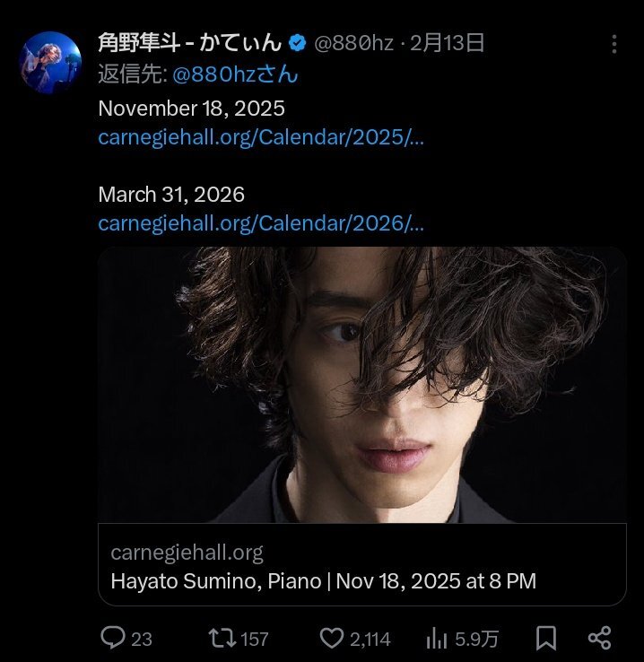Open the carnegiehall.org/Calendar/2025 link
644x662 pixels.
pos(261,137)
